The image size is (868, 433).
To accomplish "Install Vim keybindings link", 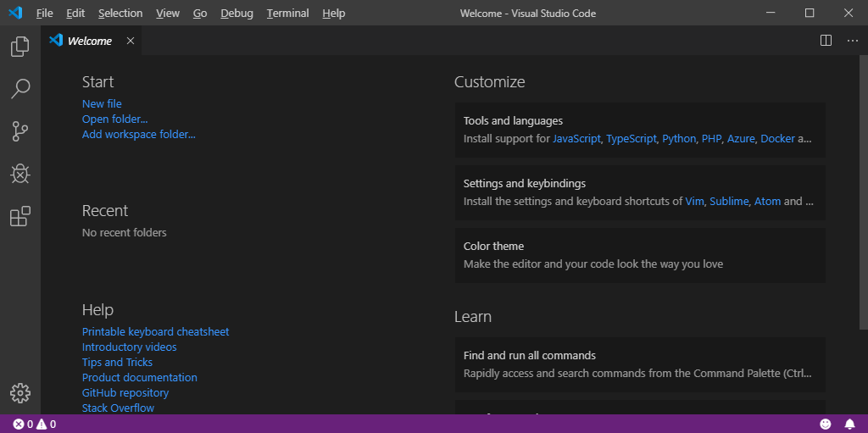I will [694, 201].
